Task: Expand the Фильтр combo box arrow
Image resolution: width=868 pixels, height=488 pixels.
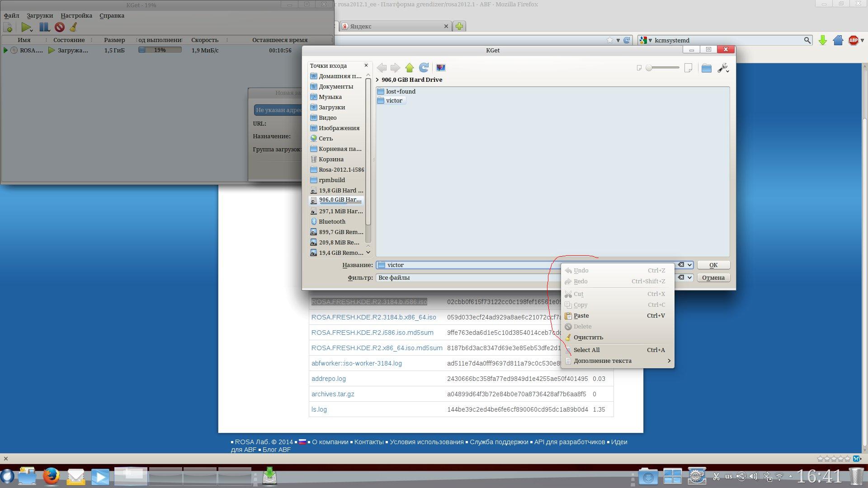Action: coord(689,278)
